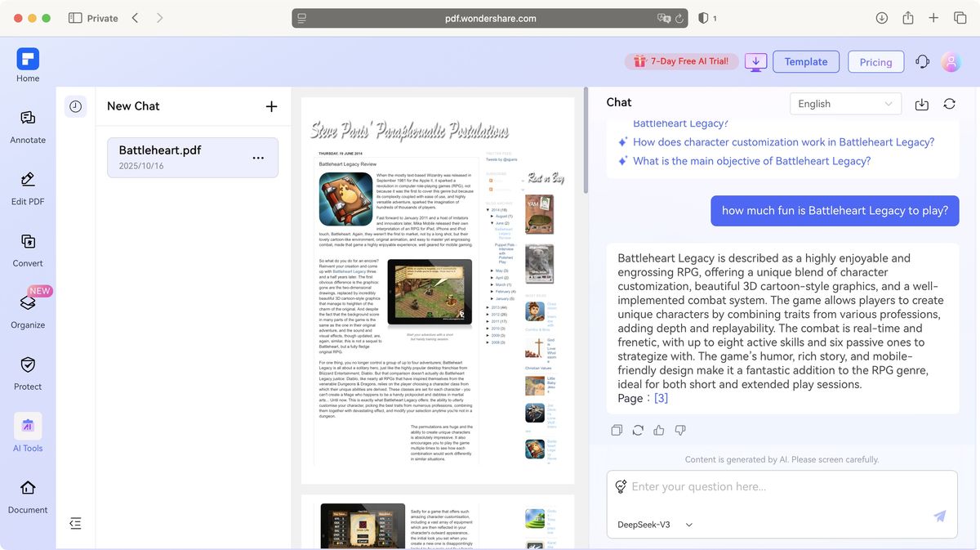980x550 pixels.
Task: Copy the AI response about Battleheart Legacy
Action: pyautogui.click(x=617, y=430)
